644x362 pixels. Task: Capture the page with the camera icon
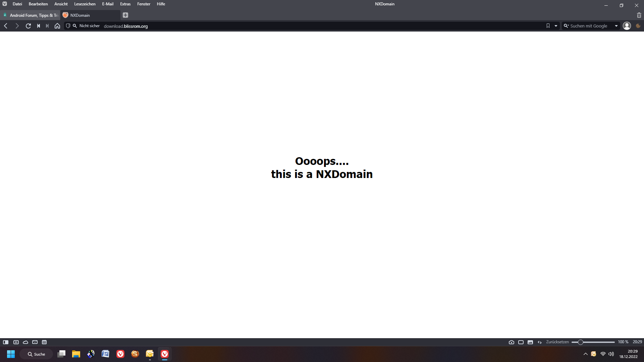(x=511, y=342)
